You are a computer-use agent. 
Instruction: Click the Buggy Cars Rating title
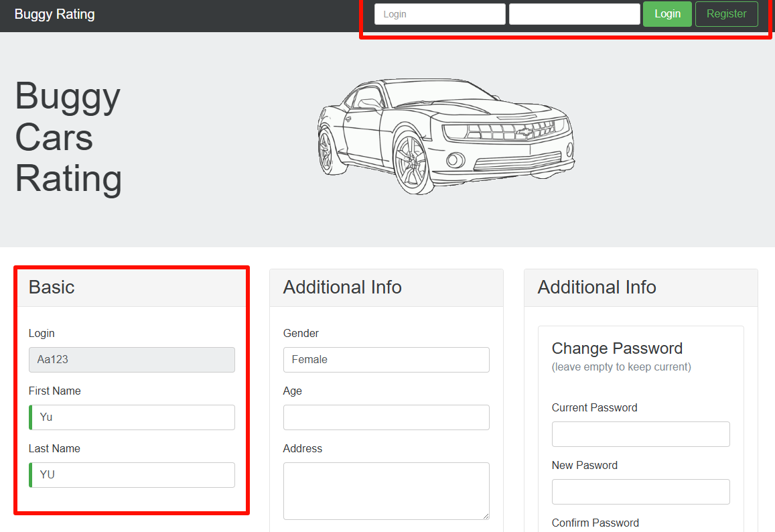[x=68, y=137]
